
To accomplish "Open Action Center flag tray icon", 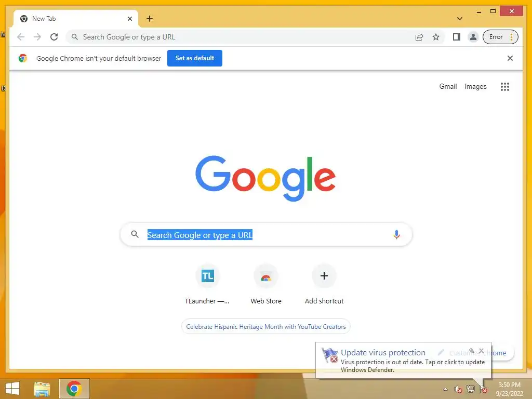I will pos(483,390).
